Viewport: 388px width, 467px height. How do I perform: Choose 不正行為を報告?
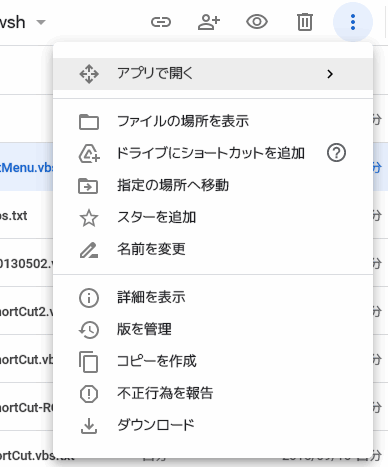click(x=213, y=393)
